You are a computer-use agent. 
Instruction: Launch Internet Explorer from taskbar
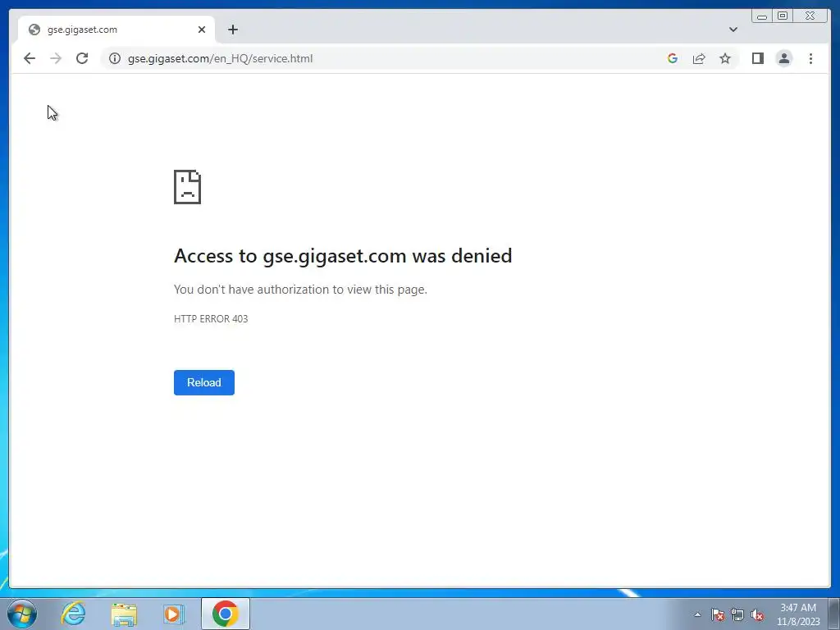click(73, 614)
